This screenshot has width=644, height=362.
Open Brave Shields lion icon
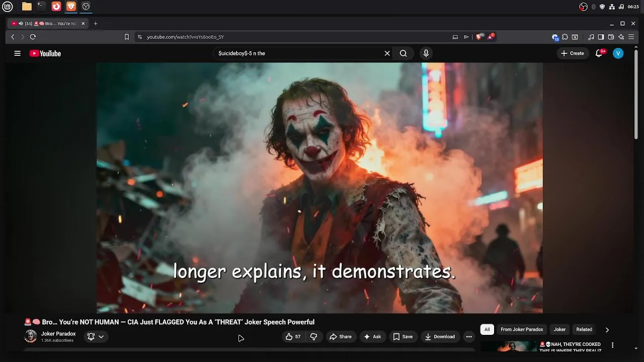point(480,37)
